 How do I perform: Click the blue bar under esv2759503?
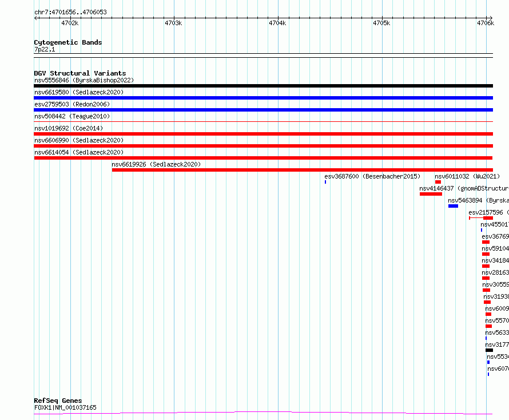click(263, 110)
